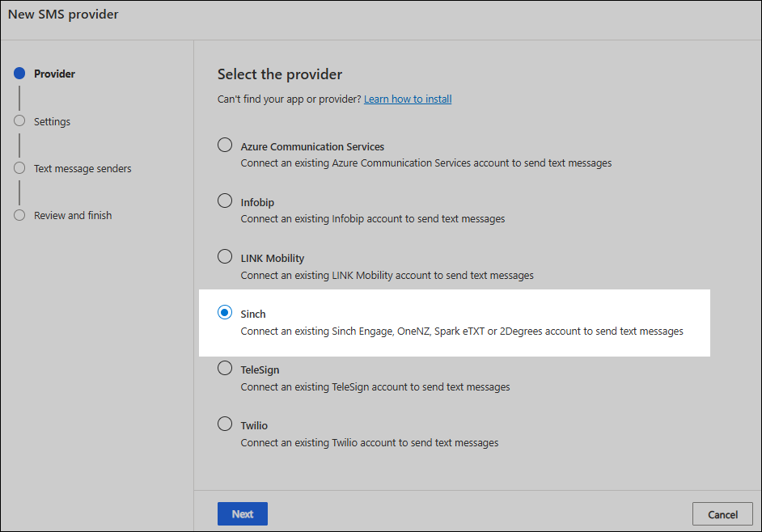Open the Text message senders step

(83, 169)
